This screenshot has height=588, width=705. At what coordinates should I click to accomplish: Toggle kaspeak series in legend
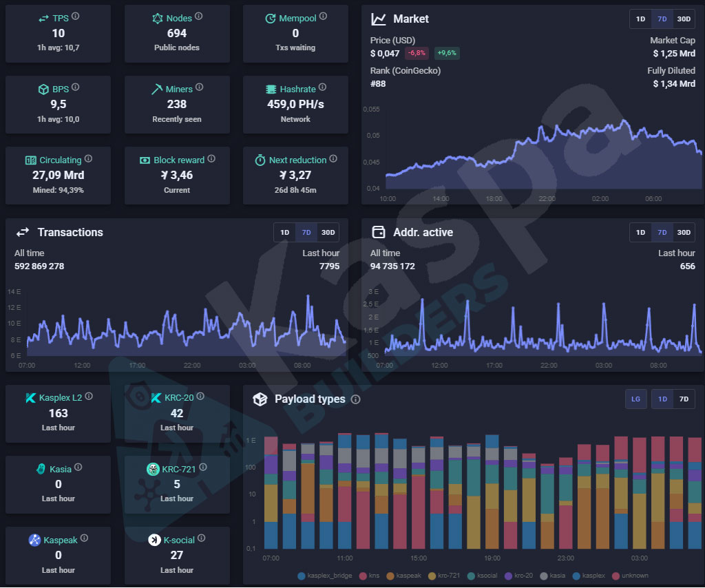coord(403,576)
